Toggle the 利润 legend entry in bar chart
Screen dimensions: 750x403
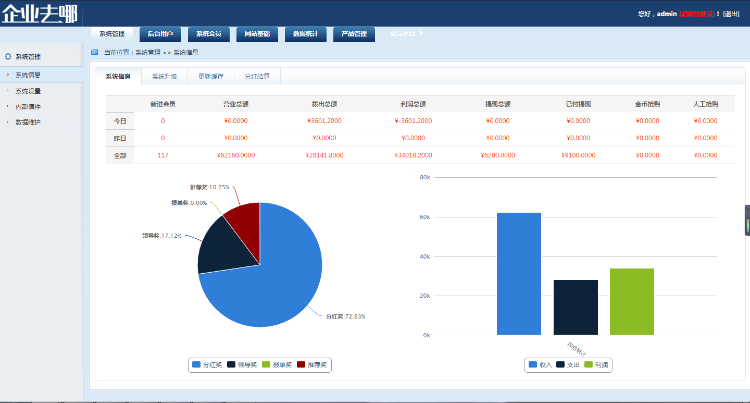tap(596, 365)
